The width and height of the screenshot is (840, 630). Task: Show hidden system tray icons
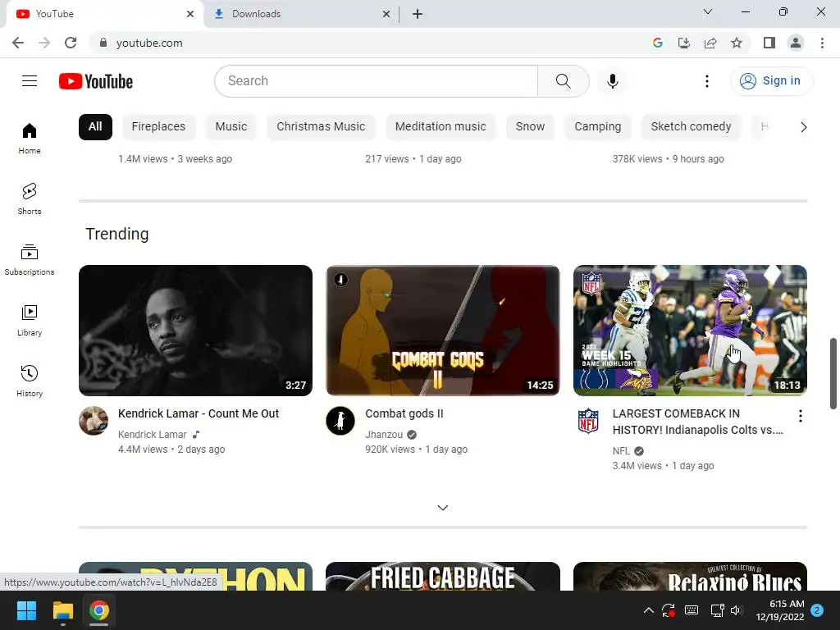648,610
